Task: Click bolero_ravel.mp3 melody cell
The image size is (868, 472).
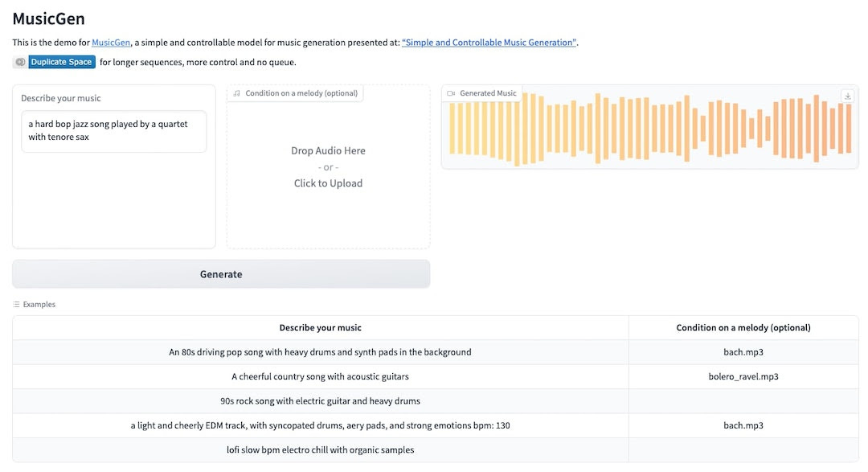Action: 743,376
